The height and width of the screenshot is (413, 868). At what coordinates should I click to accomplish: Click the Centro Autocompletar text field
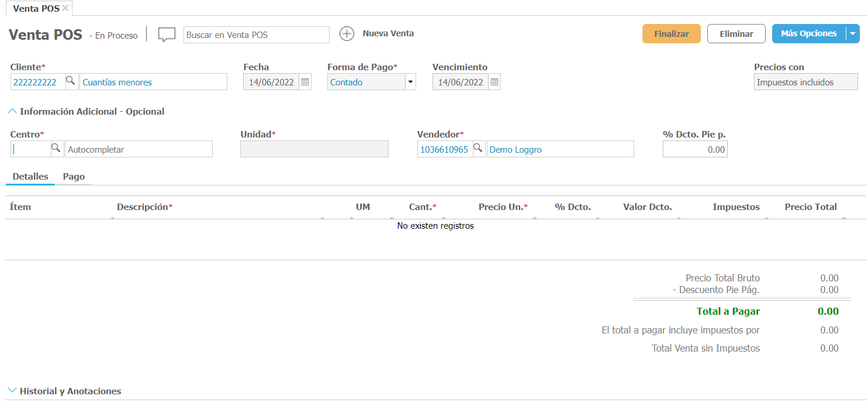tap(139, 149)
